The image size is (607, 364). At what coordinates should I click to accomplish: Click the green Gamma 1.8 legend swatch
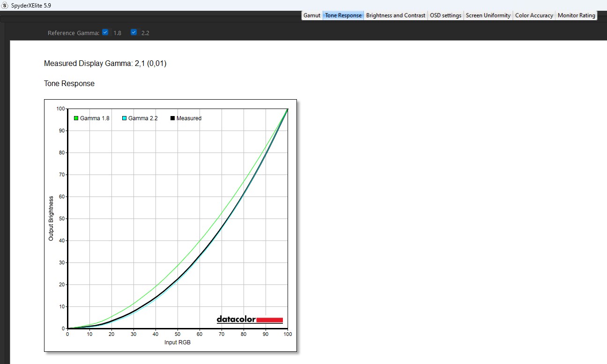76,118
